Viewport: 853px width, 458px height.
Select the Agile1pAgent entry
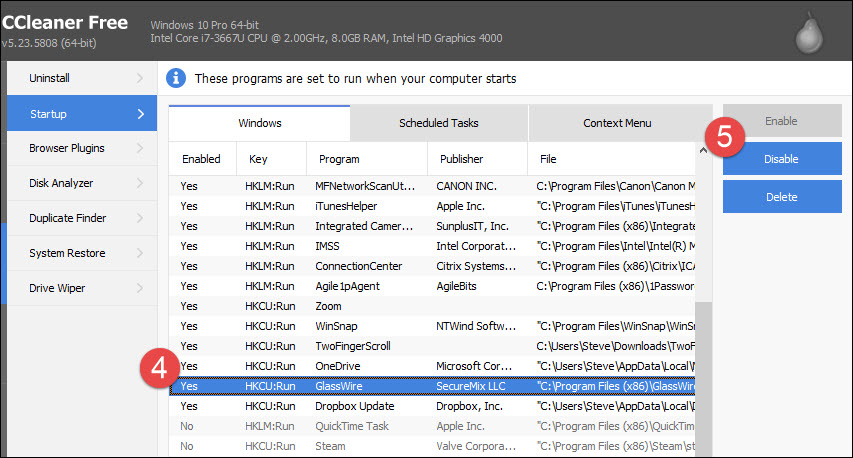[x=432, y=286]
